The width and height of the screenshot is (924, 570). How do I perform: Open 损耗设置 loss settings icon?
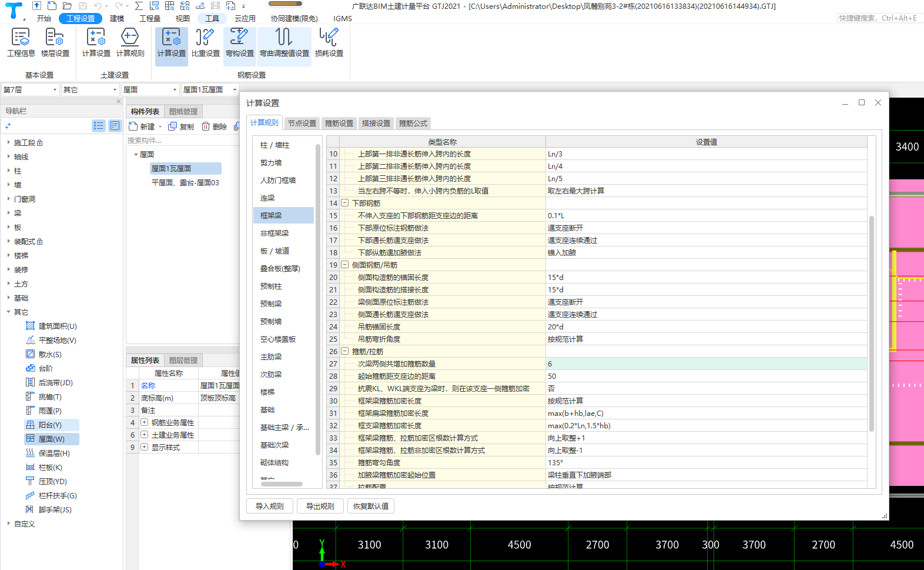[329, 43]
